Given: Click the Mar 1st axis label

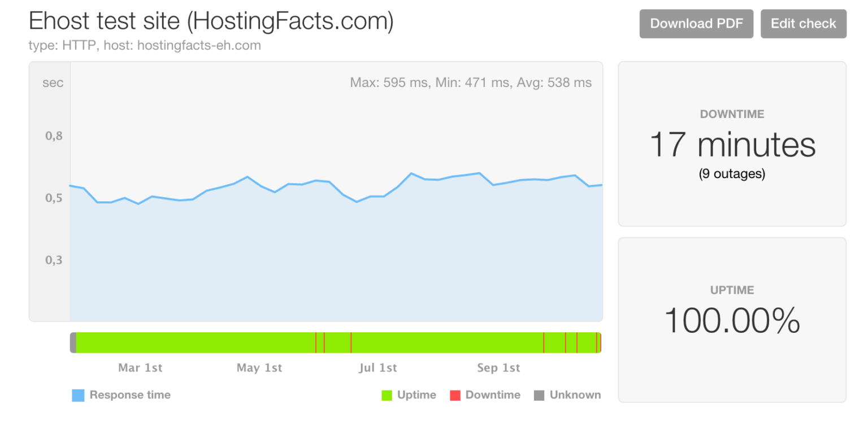Looking at the screenshot, I should pos(140,368).
